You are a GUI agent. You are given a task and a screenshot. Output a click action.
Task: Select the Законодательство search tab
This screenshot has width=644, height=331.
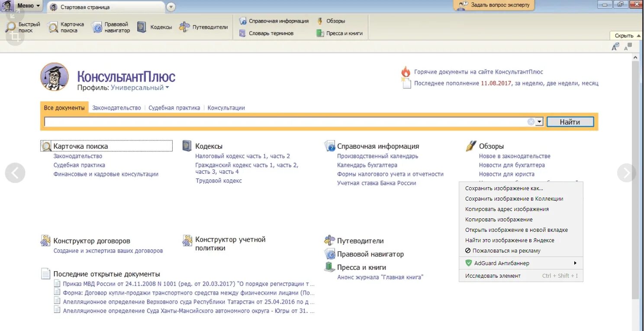tap(116, 108)
